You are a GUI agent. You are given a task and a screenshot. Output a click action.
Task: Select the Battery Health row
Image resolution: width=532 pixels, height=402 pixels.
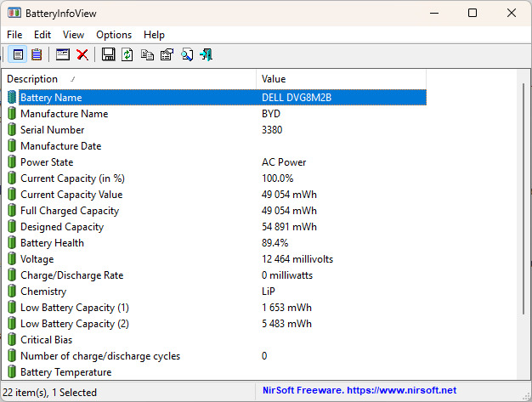tap(217, 243)
